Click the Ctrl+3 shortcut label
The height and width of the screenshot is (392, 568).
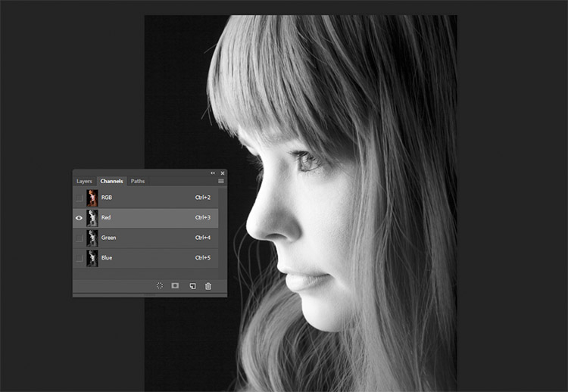[203, 217]
